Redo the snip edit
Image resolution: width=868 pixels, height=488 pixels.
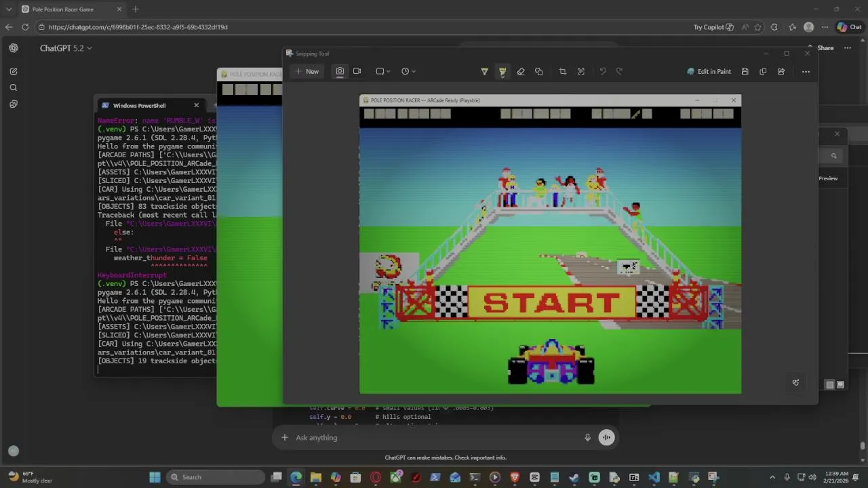click(x=619, y=71)
